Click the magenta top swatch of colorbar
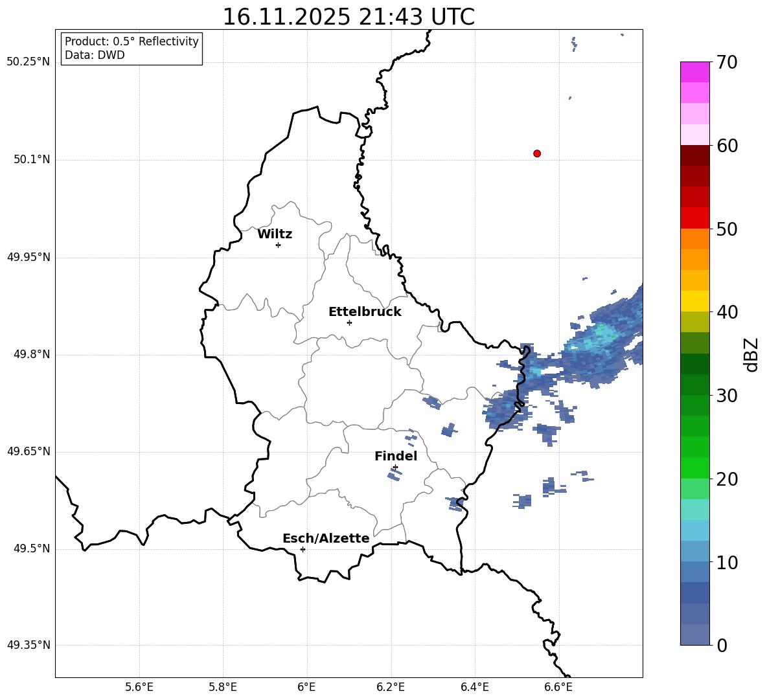767x700 pixels. point(695,72)
